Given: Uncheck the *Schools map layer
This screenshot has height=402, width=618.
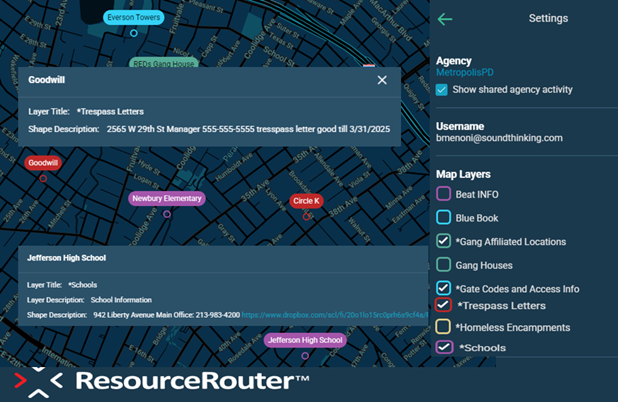Looking at the screenshot, I should click(x=444, y=347).
